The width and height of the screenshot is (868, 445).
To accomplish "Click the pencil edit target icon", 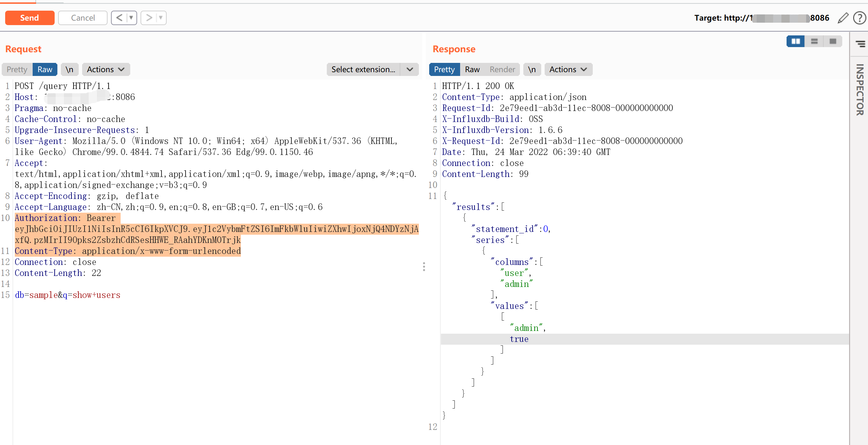I will pos(843,18).
